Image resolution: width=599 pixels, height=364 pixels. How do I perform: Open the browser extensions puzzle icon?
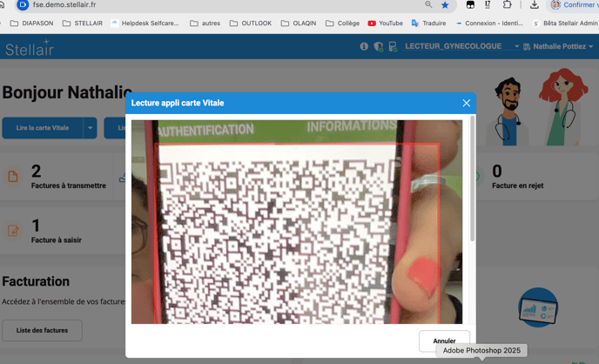pyautogui.click(x=508, y=5)
